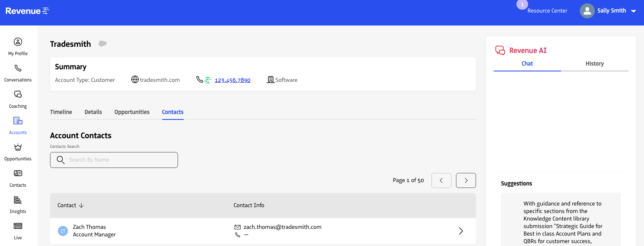Viewport: 644px width, 246px height.
Task: Go to the Live view
Action: [x=18, y=226]
